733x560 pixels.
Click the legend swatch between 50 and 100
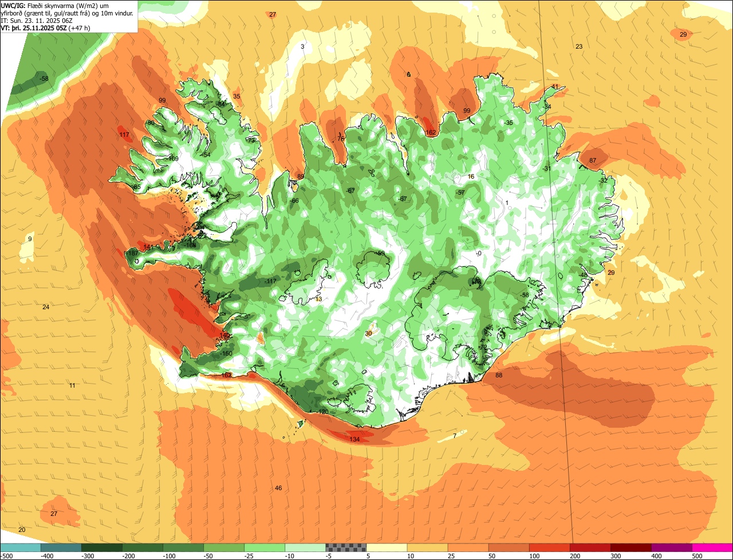pyautogui.click(x=509, y=548)
